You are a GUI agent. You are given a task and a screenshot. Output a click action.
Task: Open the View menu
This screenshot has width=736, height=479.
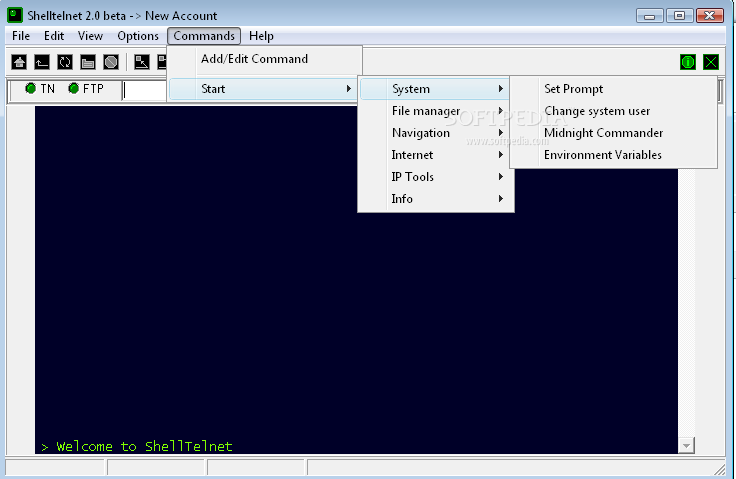tap(90, 36)
